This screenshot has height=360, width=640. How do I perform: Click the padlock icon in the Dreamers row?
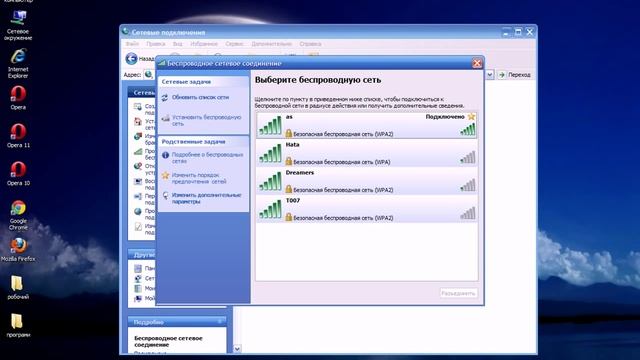pyautogui.click(x=289, y=189)
